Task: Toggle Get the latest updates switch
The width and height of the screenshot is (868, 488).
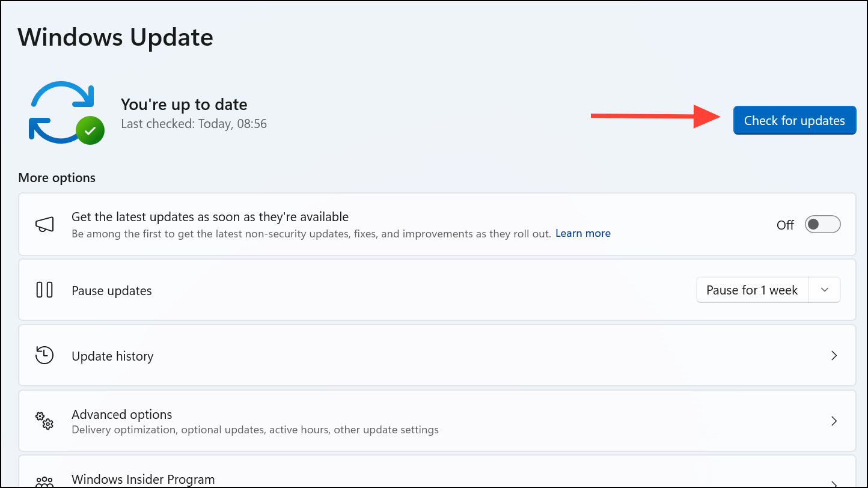Action: [x=822, y=225]
